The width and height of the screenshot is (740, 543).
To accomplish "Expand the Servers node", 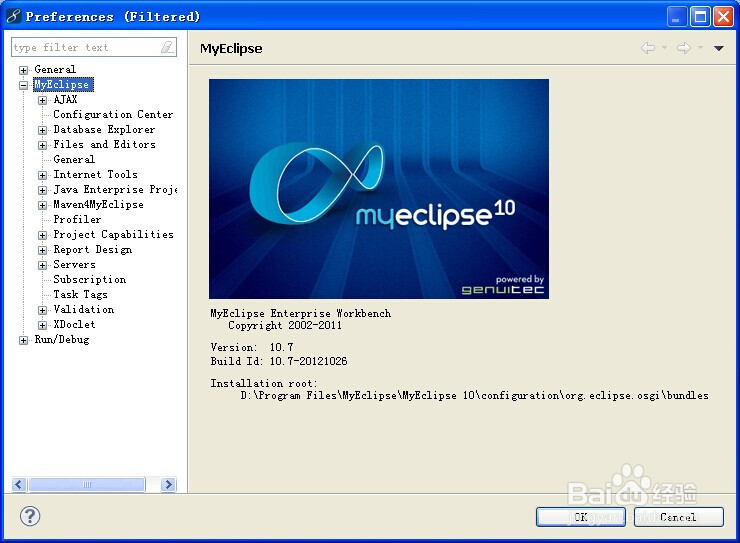I will [42, 265].
